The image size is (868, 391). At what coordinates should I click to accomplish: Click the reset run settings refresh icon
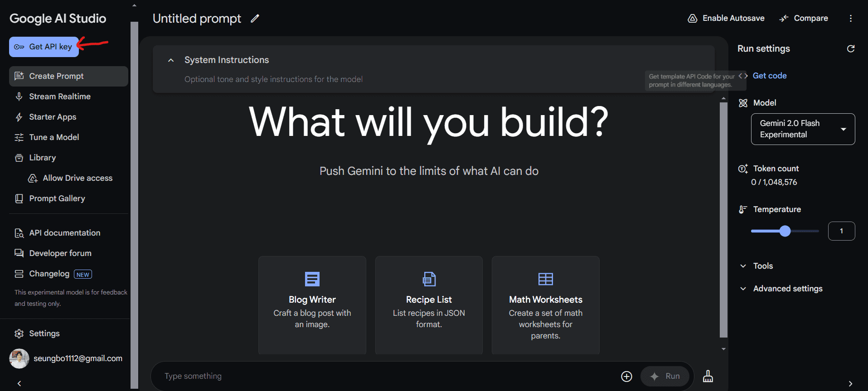point(850,48)
